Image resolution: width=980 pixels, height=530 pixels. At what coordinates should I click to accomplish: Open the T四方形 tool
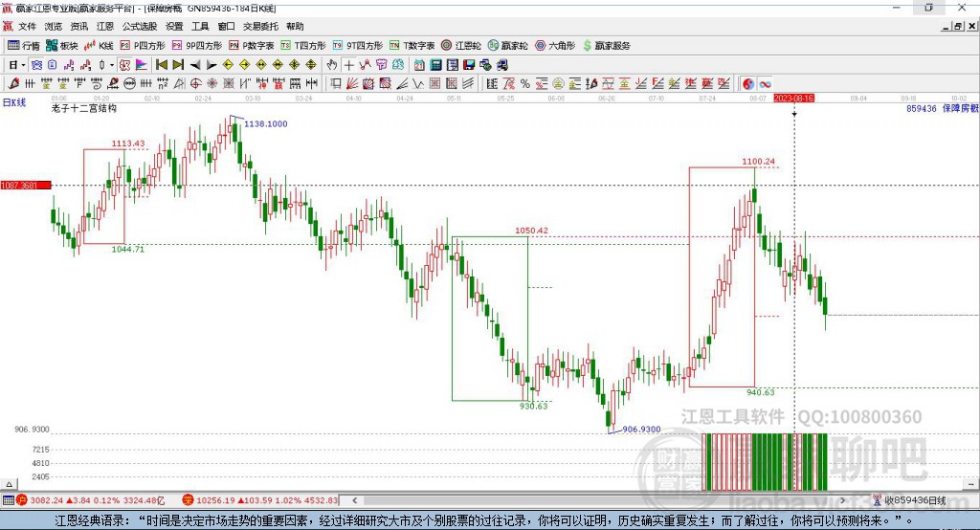tap(303, 46)
